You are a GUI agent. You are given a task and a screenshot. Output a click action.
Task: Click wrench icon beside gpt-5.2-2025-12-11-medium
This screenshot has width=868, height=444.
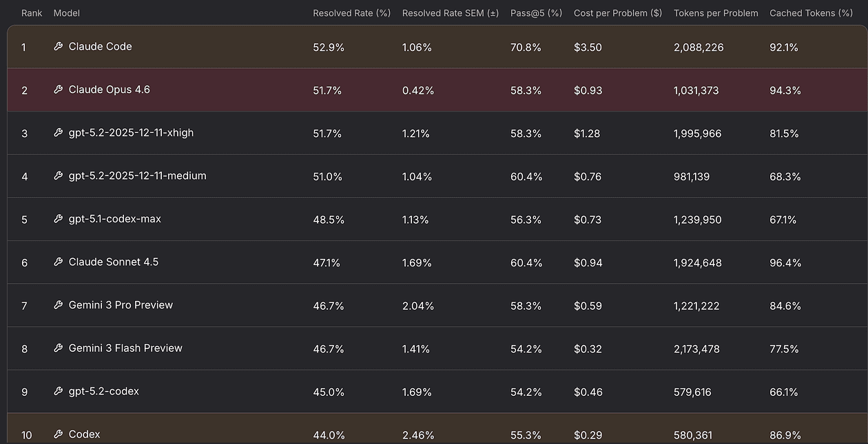pos(59,176)
